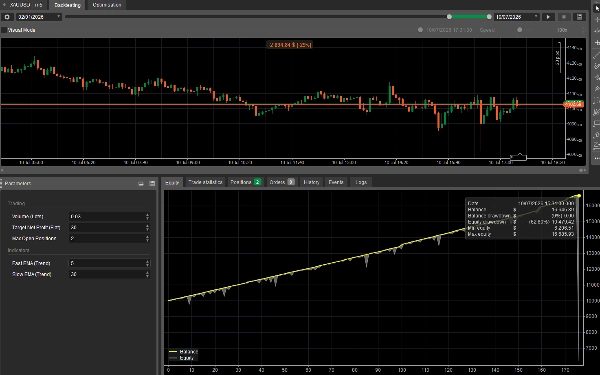Click the yellow endpoint marker on equity curve
The width and height of the screenshot is (600, 375).
point(579,196)
